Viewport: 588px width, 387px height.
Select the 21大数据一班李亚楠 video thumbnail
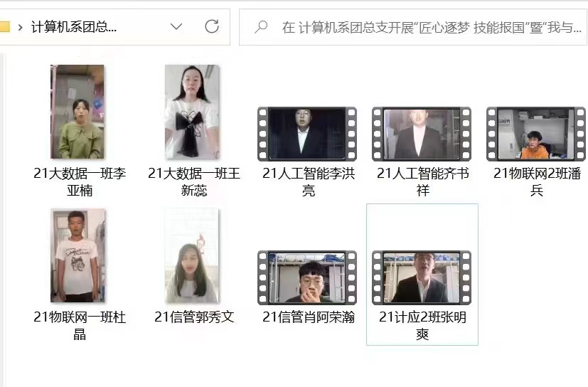79,112
